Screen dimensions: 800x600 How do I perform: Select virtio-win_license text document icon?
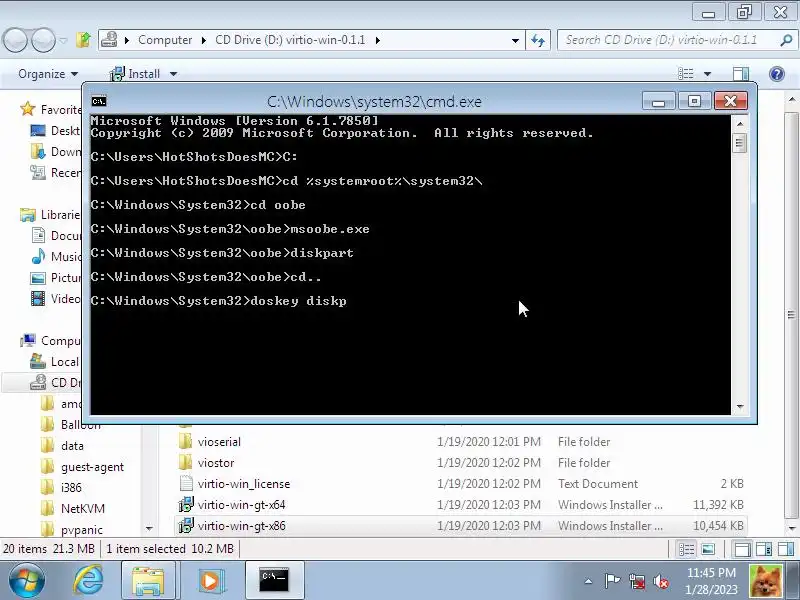186,483
